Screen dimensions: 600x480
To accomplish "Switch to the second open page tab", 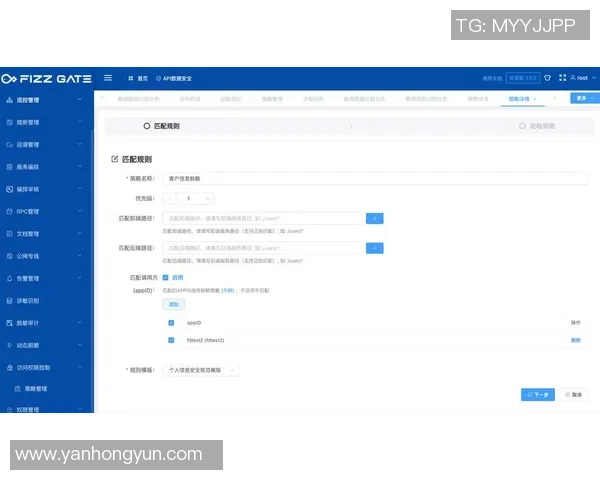I will [190, 99].
